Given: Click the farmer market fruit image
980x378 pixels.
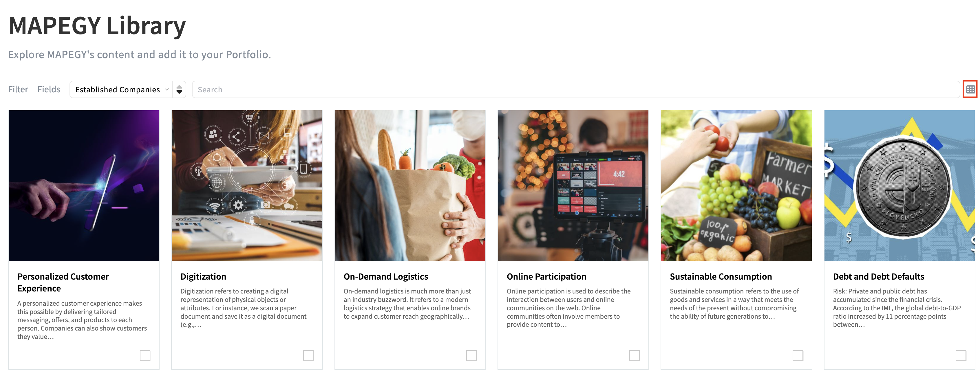Looking at the screenshot, I should click(x=736, y=186).
